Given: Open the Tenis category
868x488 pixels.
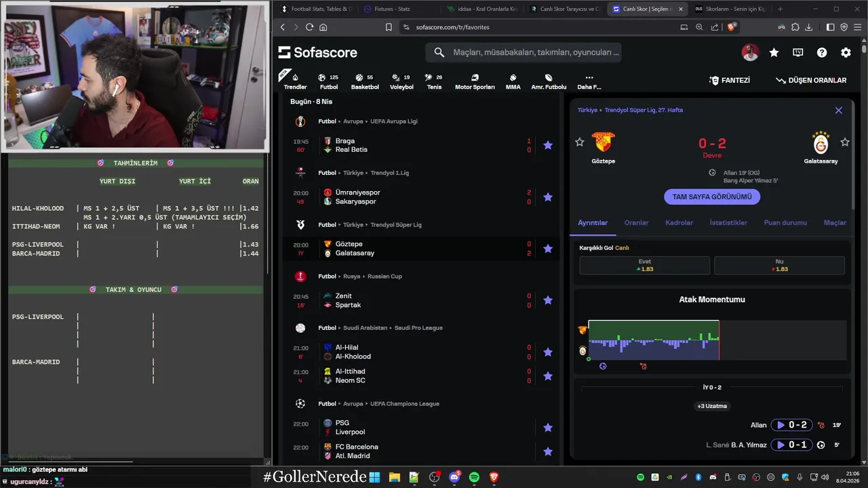Looking at the screenshot, I should click(x=434, y=81).
